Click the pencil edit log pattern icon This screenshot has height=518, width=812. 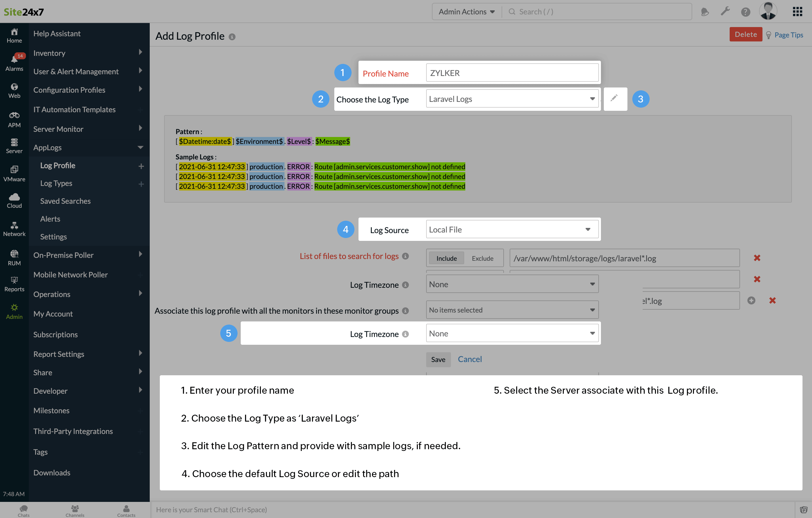coord(614,98)
